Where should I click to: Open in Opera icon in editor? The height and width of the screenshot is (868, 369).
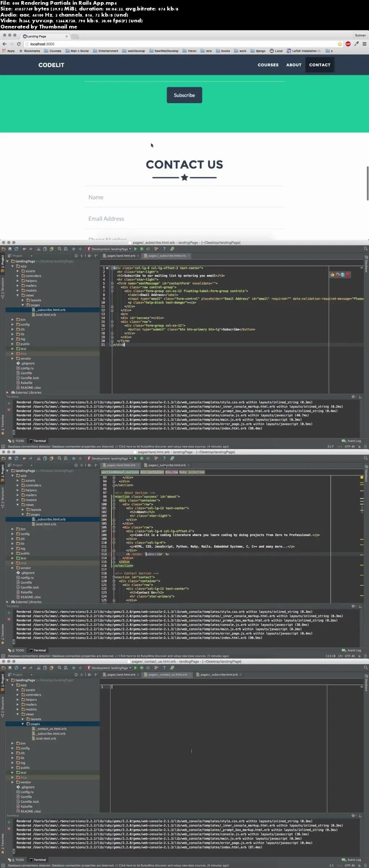348,275
